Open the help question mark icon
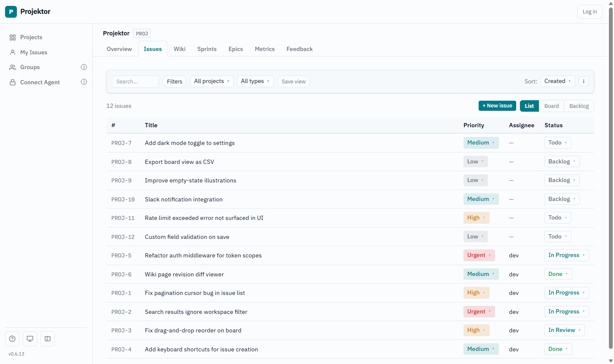This screenshot has height=364, width=614. click(12, 339)
